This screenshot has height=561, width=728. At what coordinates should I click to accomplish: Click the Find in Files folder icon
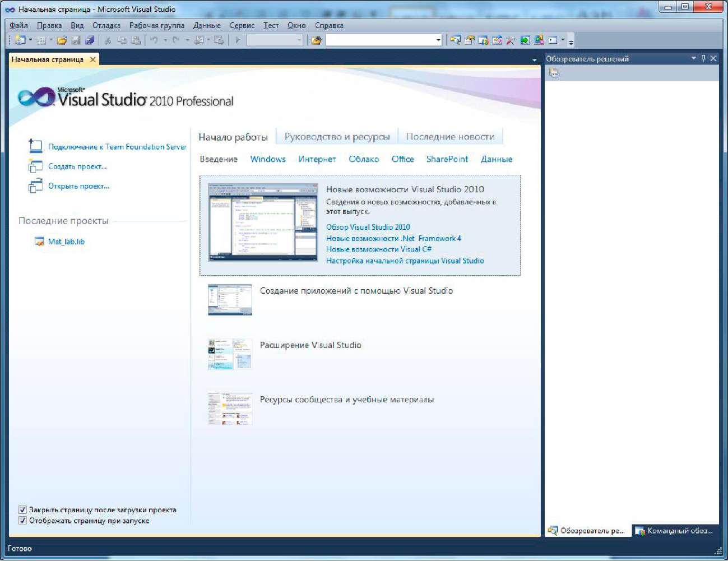(x=316, y=40)
